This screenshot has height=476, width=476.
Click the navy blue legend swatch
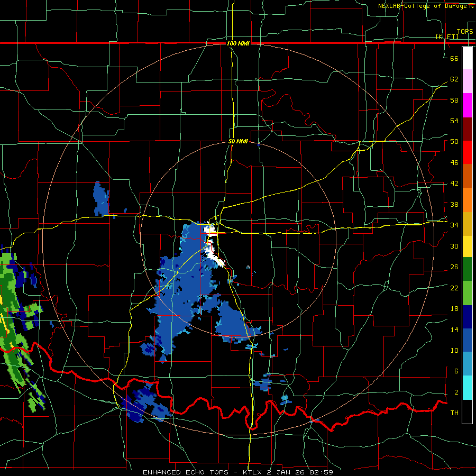[x=467, y=317]
